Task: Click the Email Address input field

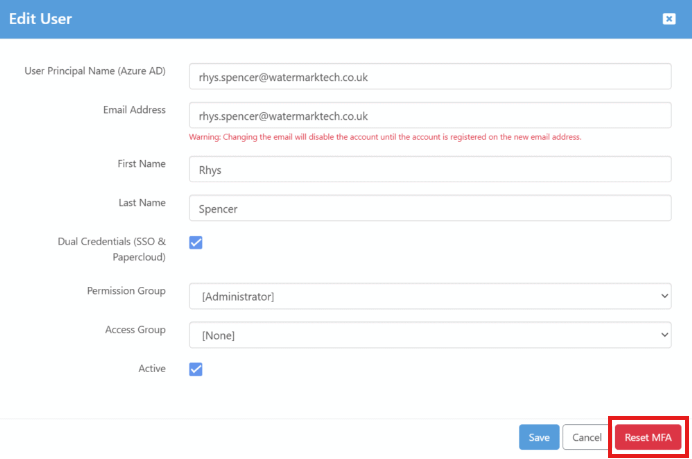Action: [x=430, y=116]
